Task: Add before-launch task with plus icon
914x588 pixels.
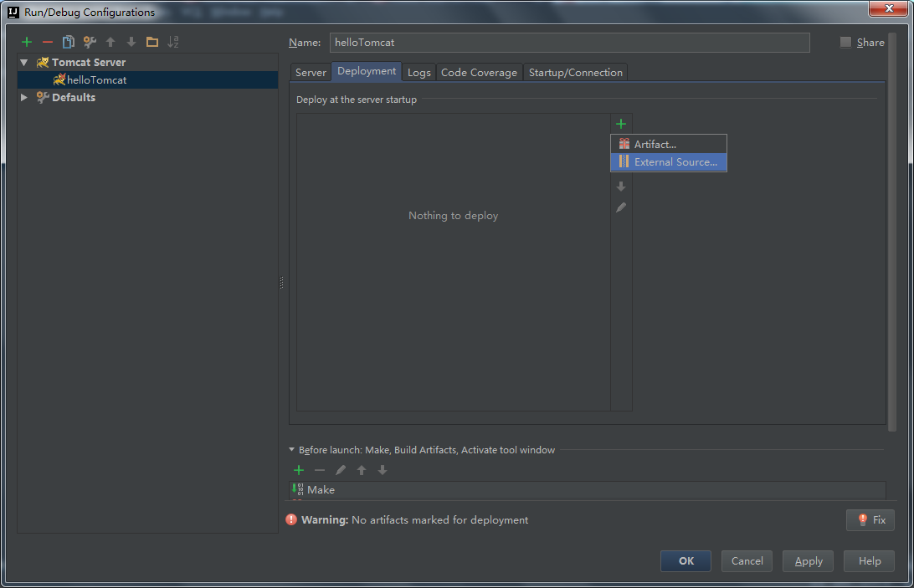Action: point(299,470)
